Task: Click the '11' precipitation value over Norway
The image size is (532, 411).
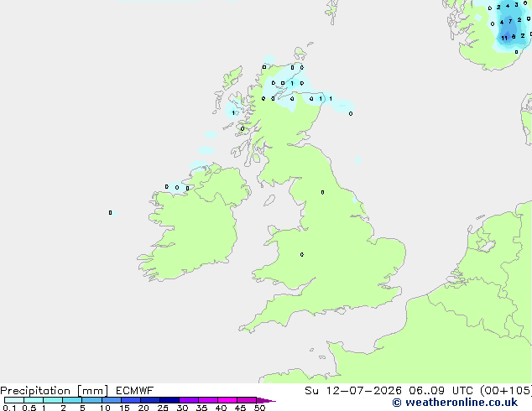Action: click(x=504, y=38)
